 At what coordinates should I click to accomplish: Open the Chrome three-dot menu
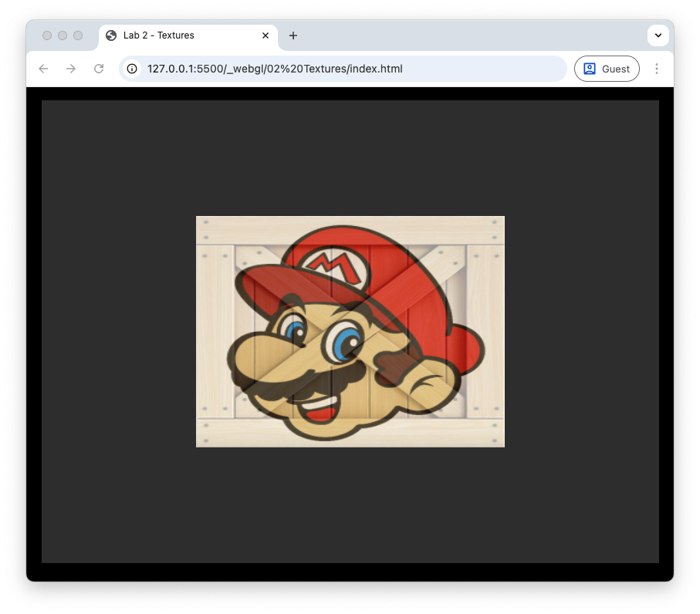tap(657, 69)
